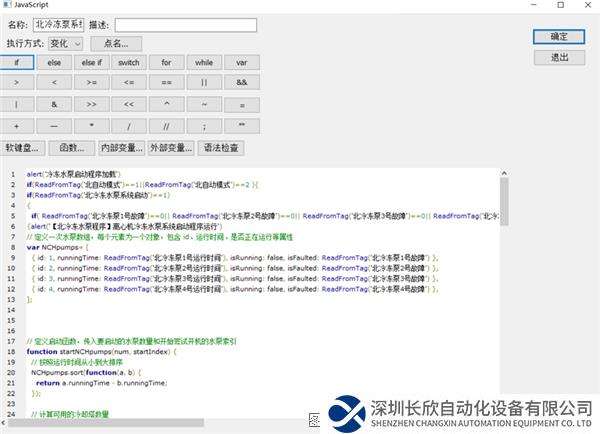600x434 pixels.
Task: Open the 执行方式 dropdown
Action: [x=65, y=43]
